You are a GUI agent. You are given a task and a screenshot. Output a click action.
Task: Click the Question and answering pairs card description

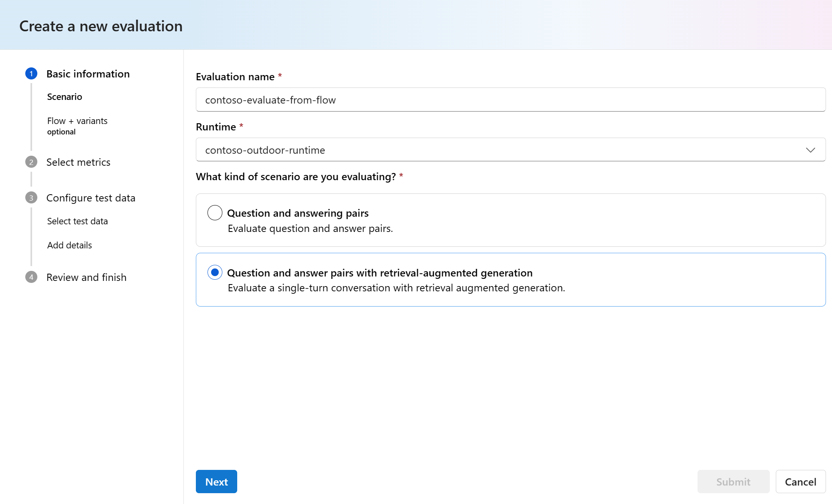310,228
